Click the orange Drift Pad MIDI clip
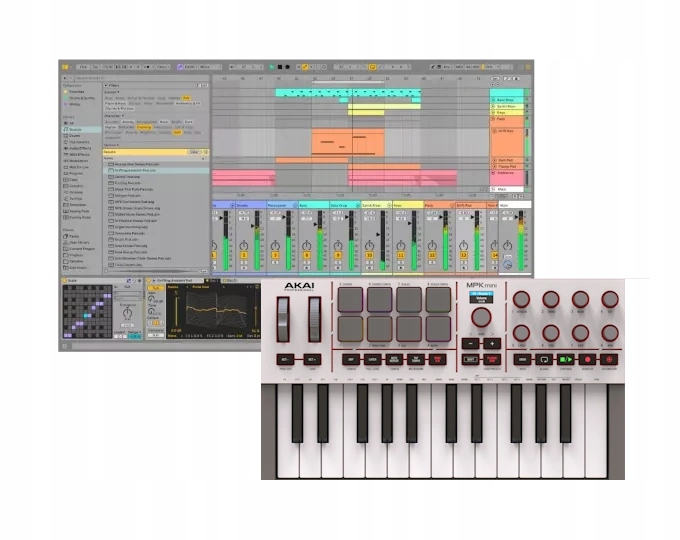This screenshot has width=680, height=540. point(348,142)
